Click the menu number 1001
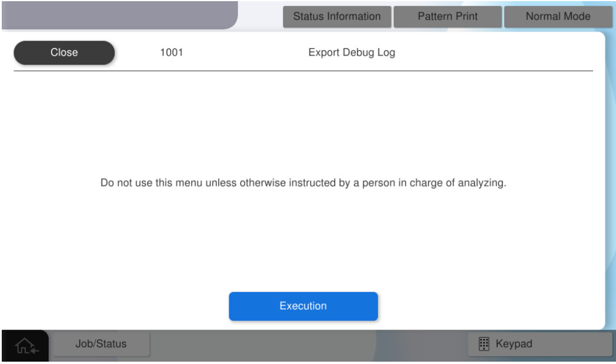This screenshot has width=616, height=364. [172, 53]
